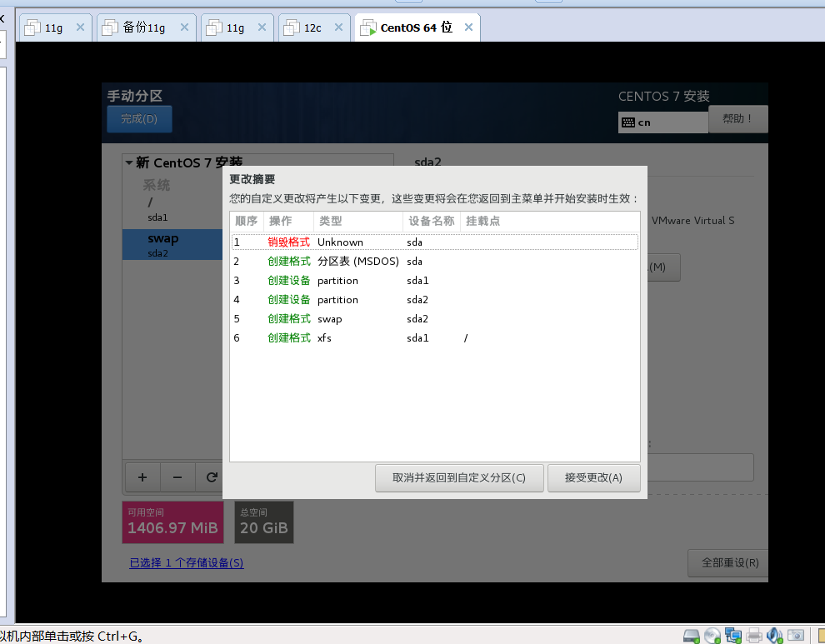
Task: Click the 总空间 20 GiB box
Action: [264, 522]
